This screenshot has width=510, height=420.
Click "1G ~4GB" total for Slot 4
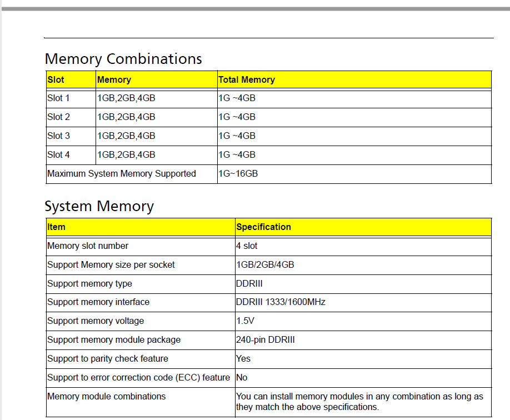pos(237,155)
